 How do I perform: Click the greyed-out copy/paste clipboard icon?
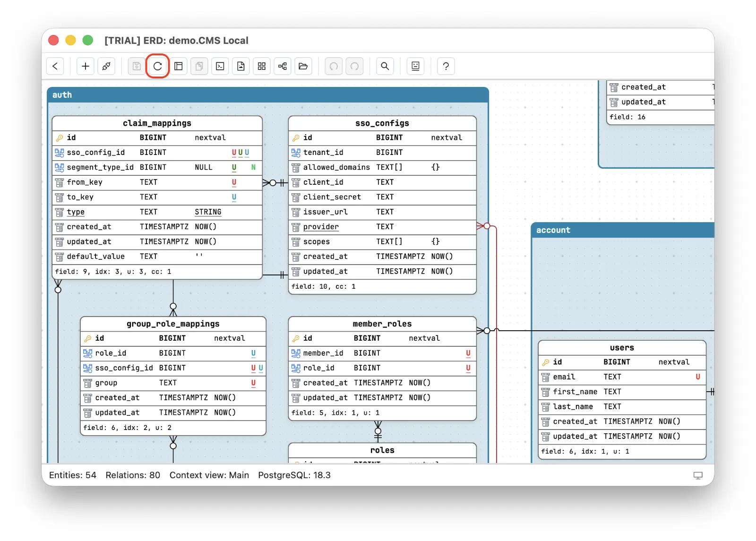click(x=199, y=66)
